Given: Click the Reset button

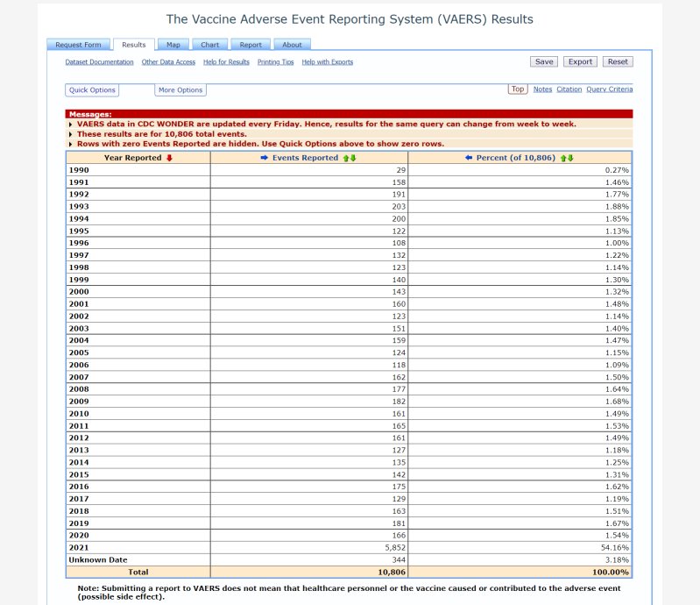Looking at the screenshot, I should pyautogui.click(x=618, y=61).
